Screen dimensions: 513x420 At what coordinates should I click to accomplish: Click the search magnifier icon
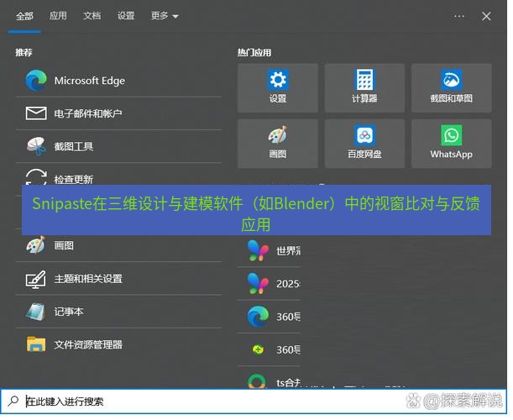pyautogui.click(x=13, y=401)
